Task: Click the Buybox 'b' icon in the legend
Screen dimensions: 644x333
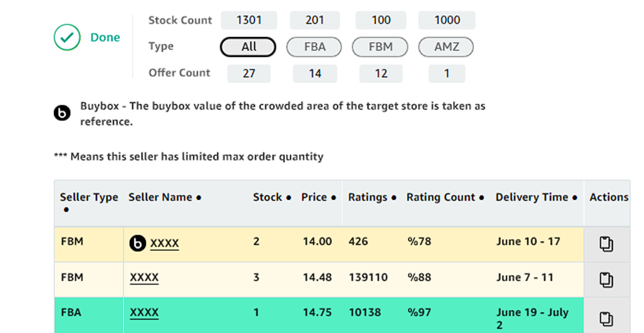Action: point(62,113)
